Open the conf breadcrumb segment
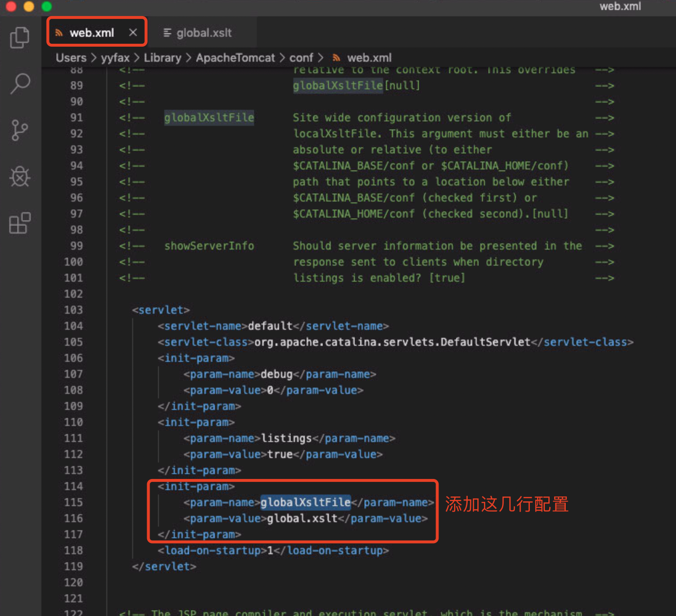The height and width of the screenshot is (616, 676). (x=301, y=58)
